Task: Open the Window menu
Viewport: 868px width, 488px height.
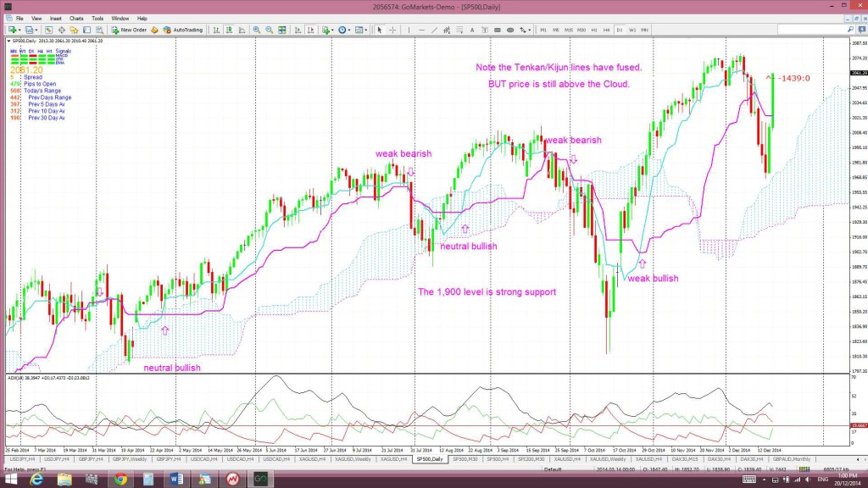Action: click(x=120, y=19)
